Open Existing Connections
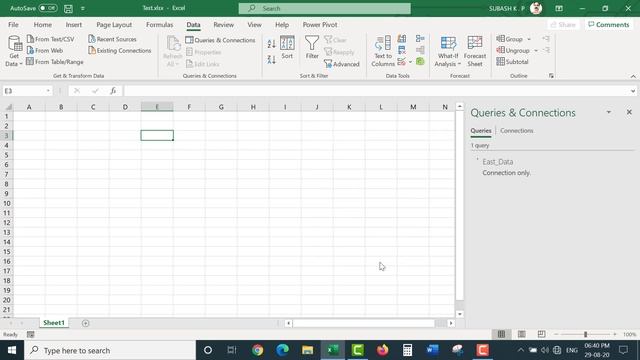The image size is (640, 360). click(x=120, y=51)
